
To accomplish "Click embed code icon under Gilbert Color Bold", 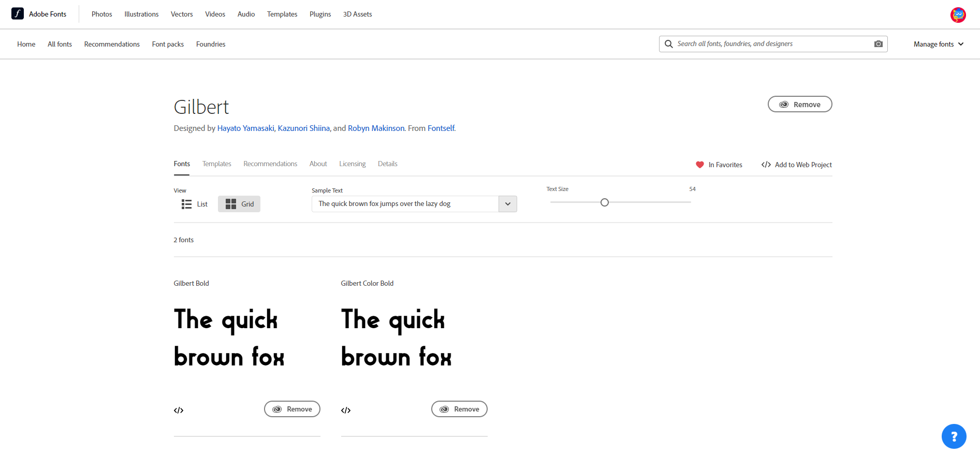I will [346, 410].
